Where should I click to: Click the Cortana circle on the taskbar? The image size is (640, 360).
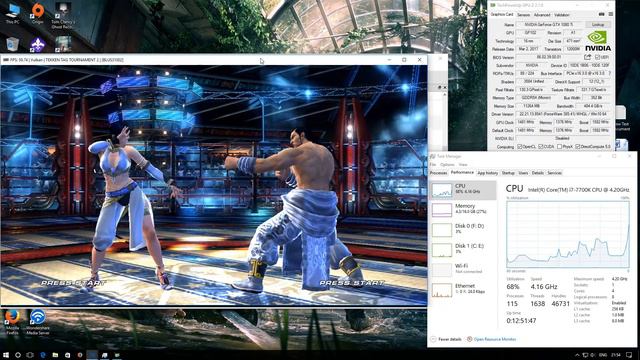coord(18,355)
